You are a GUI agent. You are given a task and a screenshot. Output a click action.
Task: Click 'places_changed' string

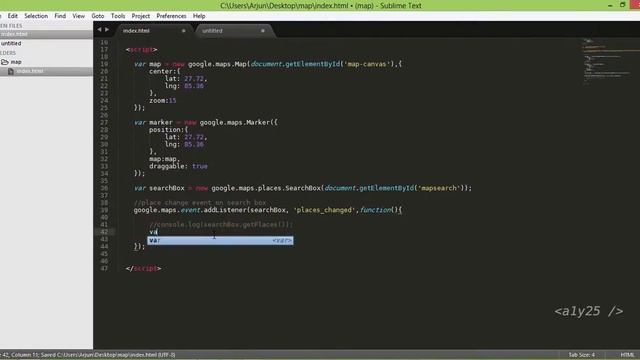pos(324,210)
